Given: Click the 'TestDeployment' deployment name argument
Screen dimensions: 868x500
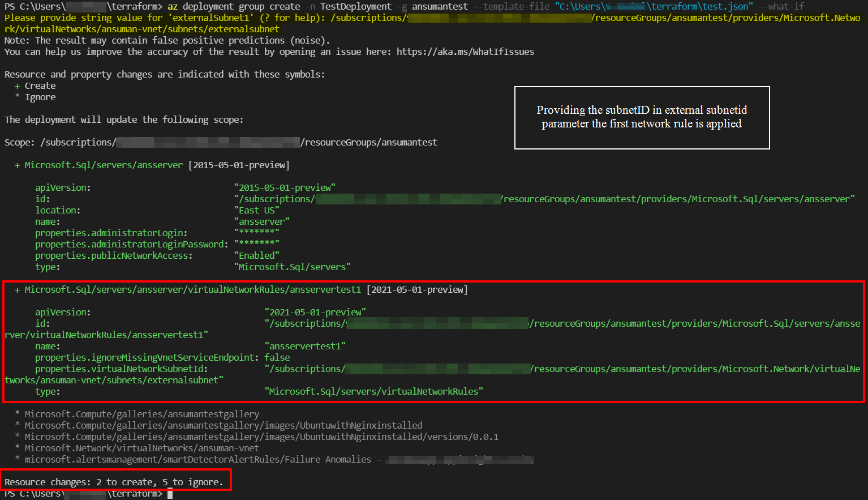Looking at the screenshot, I should pyautogui.click(x=356, y=6).
